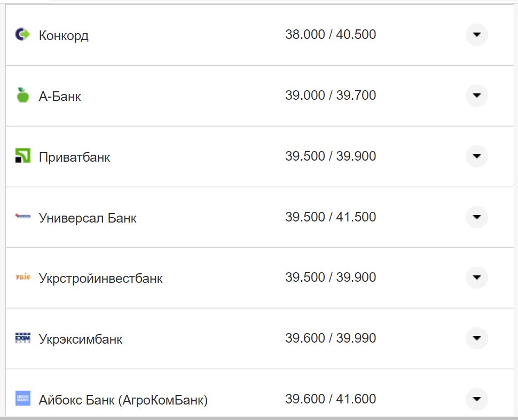Click the А-Банк rate 39.000 / 39.700

[x=331, y=96]
